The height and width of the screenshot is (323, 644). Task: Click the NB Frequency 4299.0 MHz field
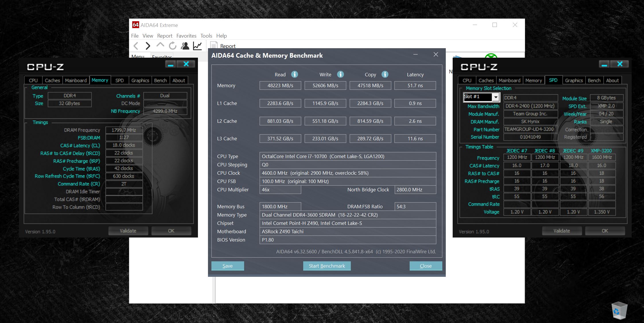pos(165,111)
